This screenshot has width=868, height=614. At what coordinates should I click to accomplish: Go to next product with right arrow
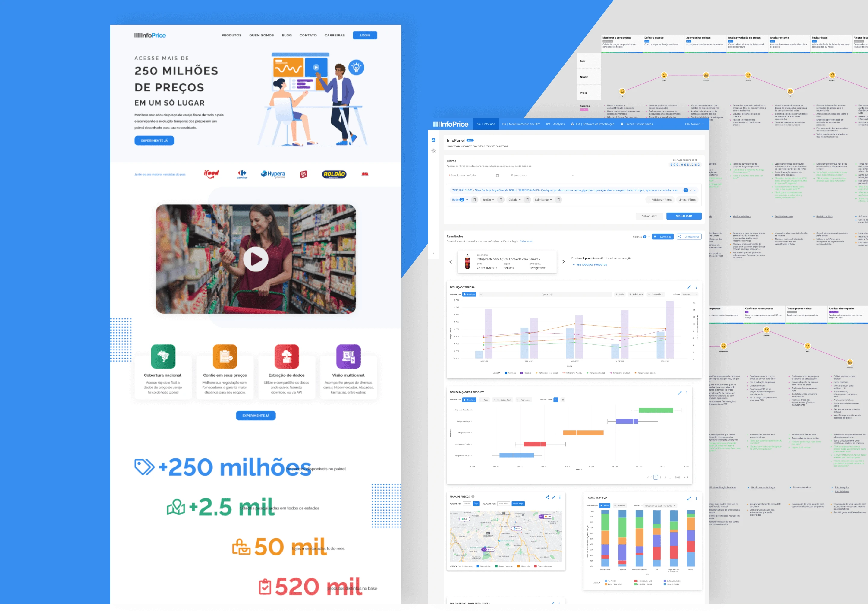click(x=563, y=261)
